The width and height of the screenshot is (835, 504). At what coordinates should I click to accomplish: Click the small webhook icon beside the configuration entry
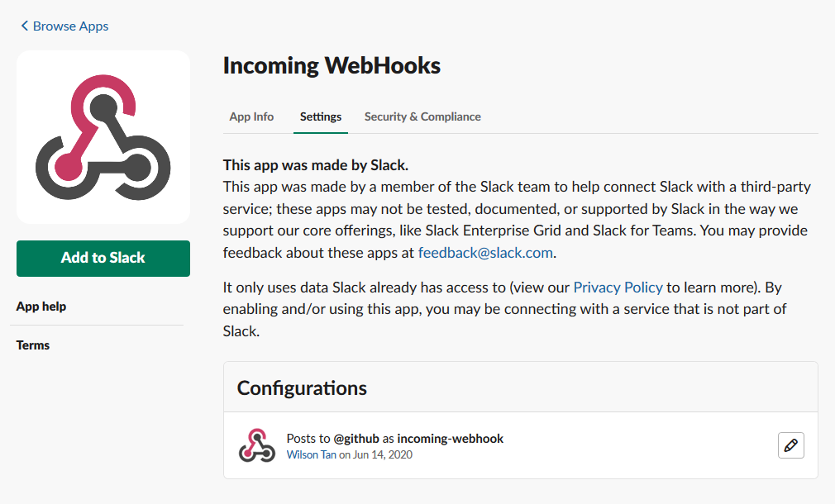coord(256,445)
